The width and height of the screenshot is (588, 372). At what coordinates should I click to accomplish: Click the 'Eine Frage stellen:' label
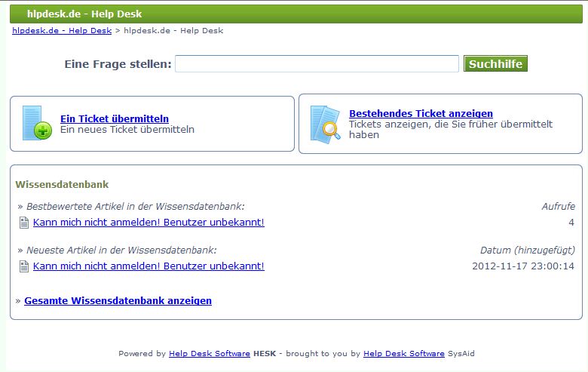pyautogui.click(x=118, y=64)
